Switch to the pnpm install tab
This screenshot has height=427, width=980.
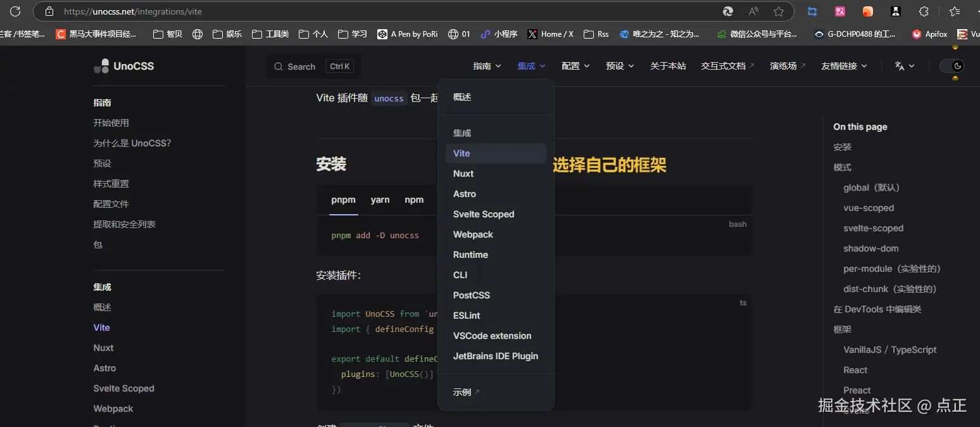[343, 200]
